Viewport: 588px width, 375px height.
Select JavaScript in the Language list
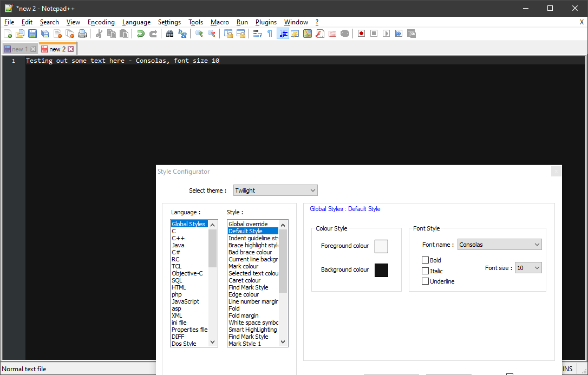(190, 301)
